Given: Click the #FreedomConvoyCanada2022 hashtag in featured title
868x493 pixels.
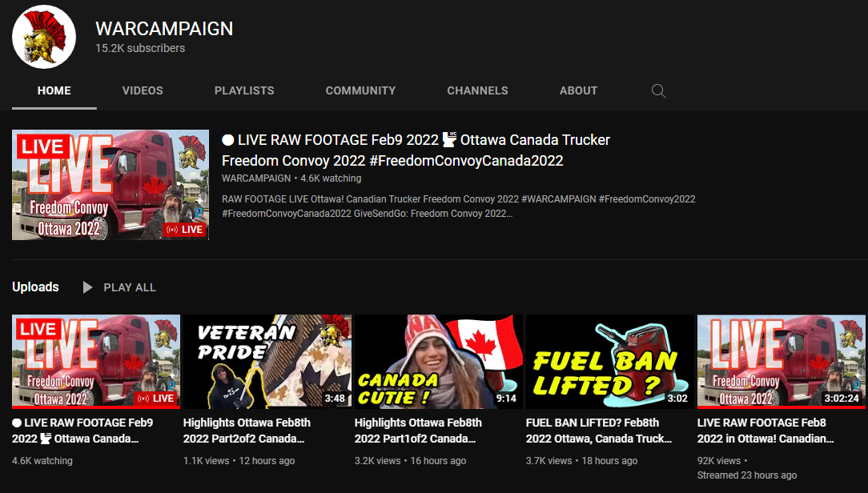Looking at the screenshot, I should point(466,160).
